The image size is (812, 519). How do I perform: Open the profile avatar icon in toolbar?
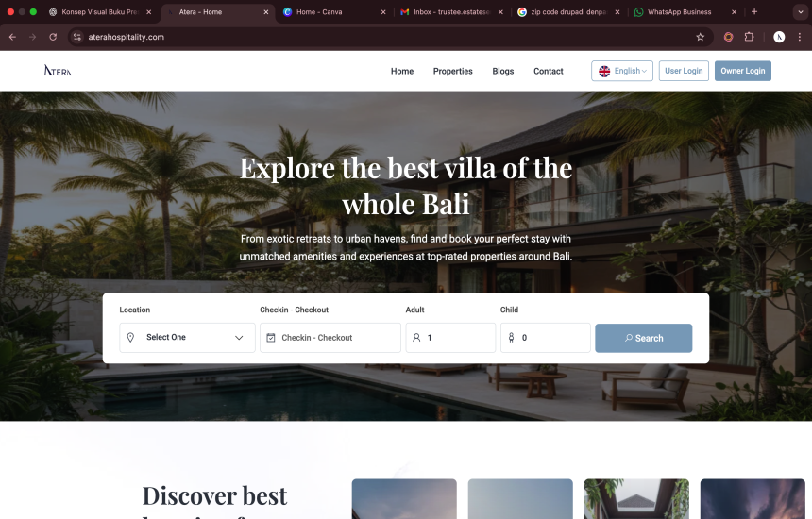[779, 37]
